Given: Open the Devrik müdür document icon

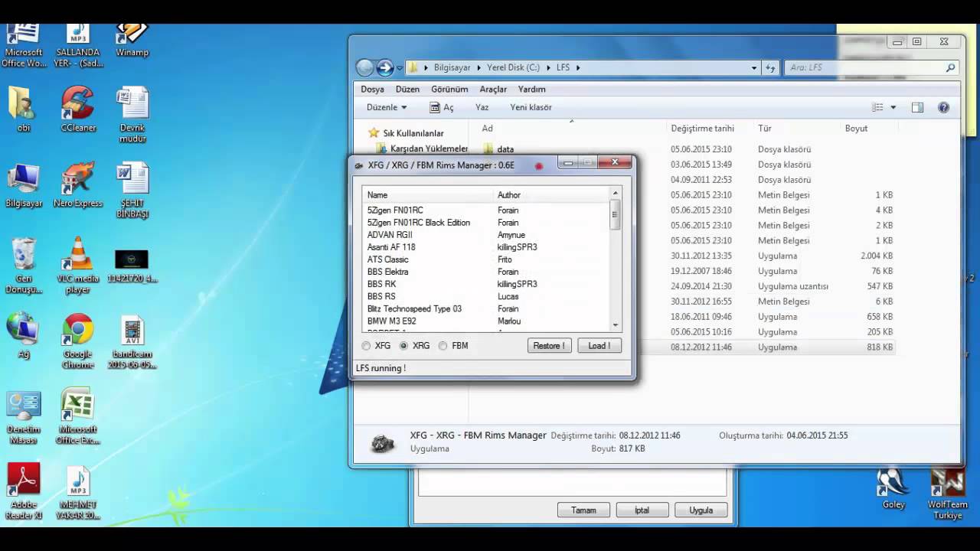Looking at the screenshot, I should [132, 115].
